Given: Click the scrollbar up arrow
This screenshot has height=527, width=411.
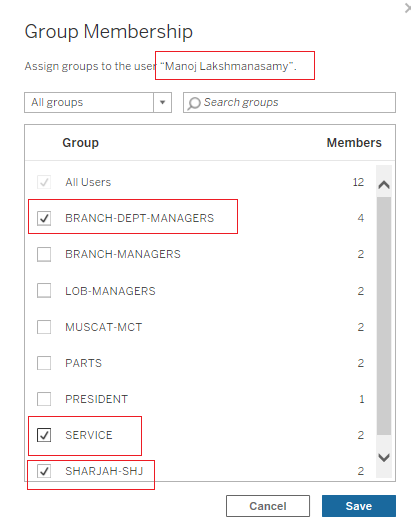Looking at the screenshot, I should (x=384, y=185).
